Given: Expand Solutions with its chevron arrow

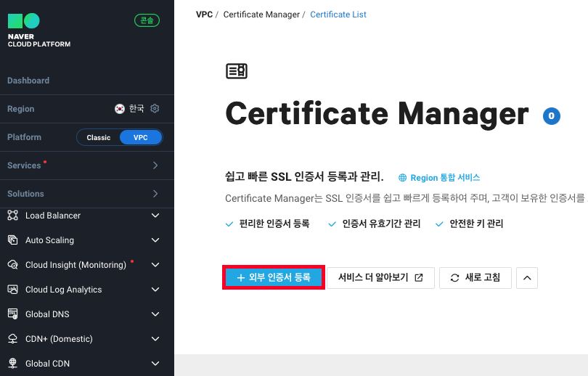Looking at the screenshot, I should pos(155,194).
